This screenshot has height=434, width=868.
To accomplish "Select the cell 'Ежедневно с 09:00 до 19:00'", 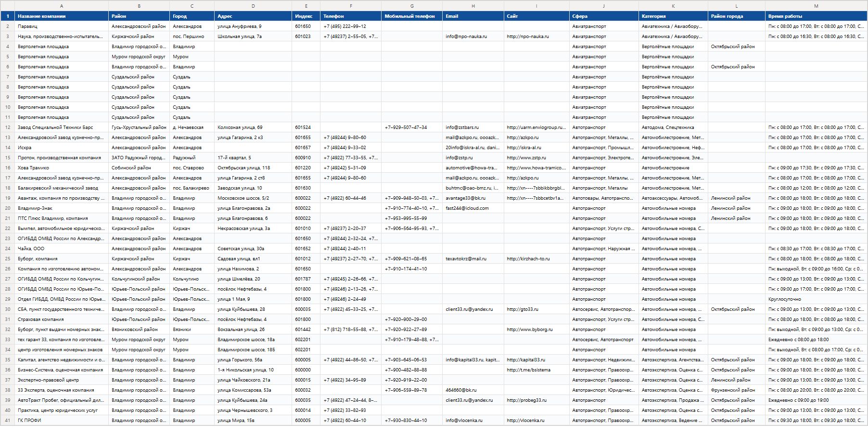I will 816,400.
